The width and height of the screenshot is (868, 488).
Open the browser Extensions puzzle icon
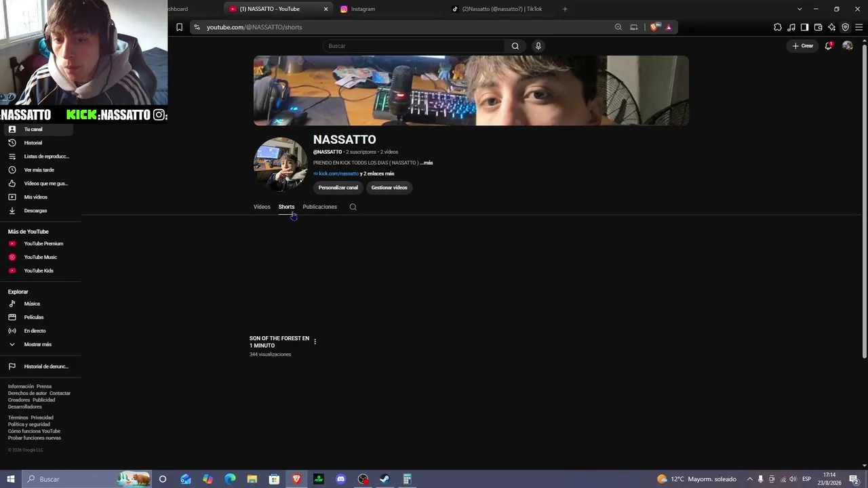point(778,27)
